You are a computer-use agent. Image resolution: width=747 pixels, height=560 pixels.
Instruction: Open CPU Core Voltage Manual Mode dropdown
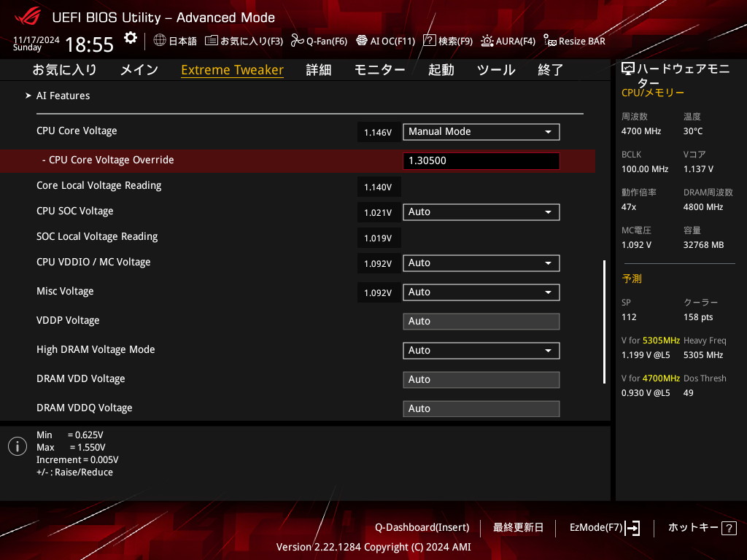[x=481, y=132]
